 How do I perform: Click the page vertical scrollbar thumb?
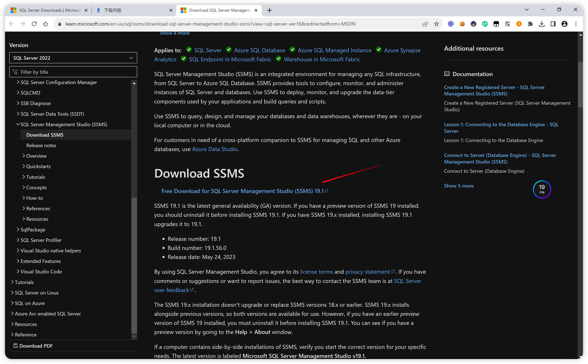click(x=580, y=84)
